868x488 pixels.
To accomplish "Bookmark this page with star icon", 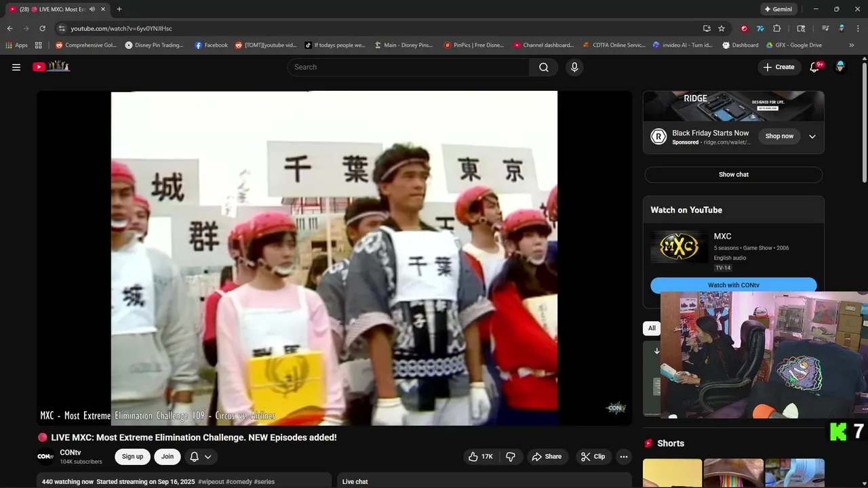I will click(x=722, y=28).
